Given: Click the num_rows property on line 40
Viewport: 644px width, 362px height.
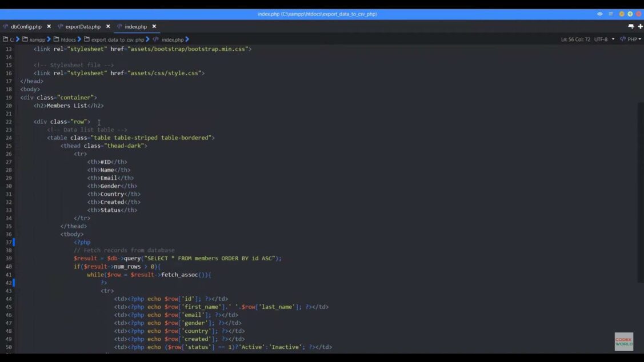Looking at the screenshot, I should [x=127, y=267].
